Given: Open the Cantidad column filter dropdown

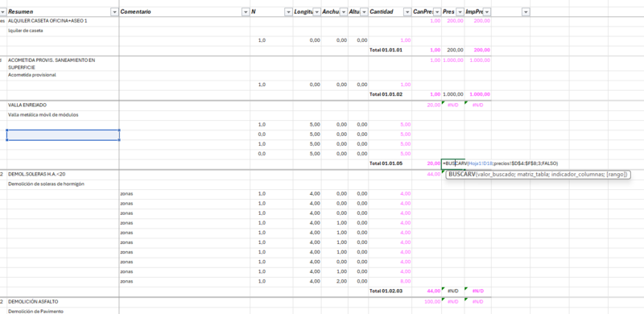Looking at the screenshot, I should [x=407, y=12].
